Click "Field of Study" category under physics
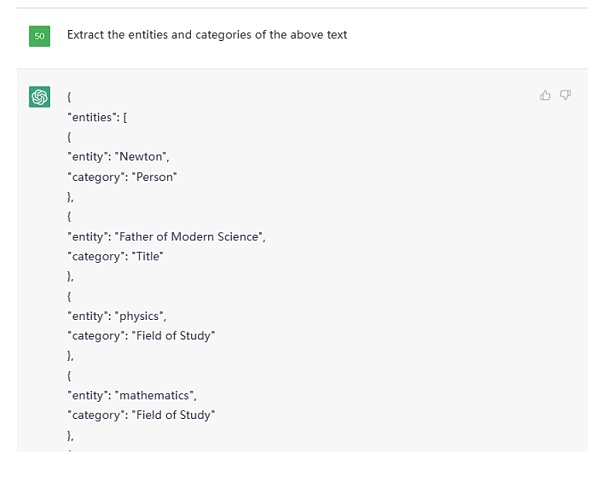 click(141, 336)
